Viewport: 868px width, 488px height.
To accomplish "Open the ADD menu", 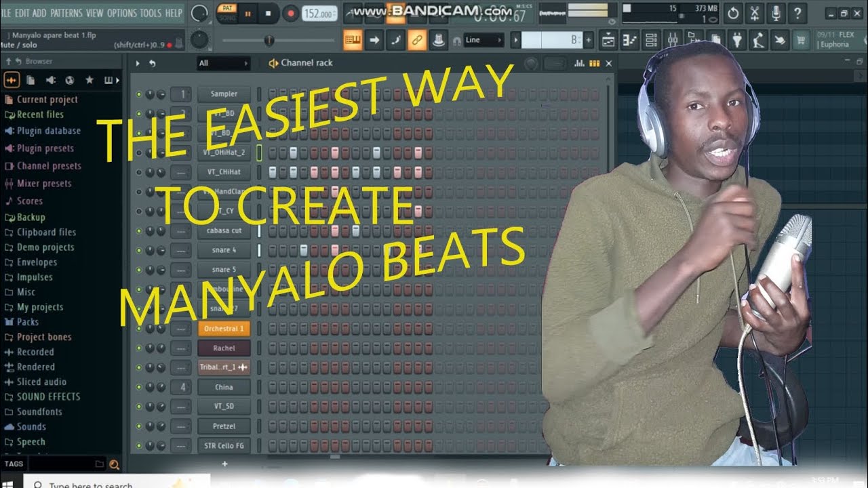I will [x=39, y=13].
